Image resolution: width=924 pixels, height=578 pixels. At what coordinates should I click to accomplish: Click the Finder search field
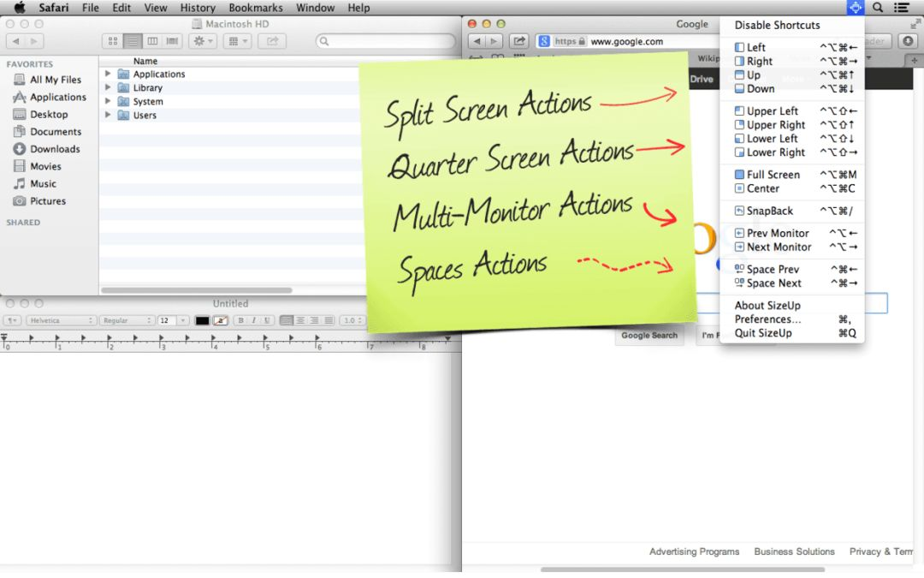pos(386,41)
